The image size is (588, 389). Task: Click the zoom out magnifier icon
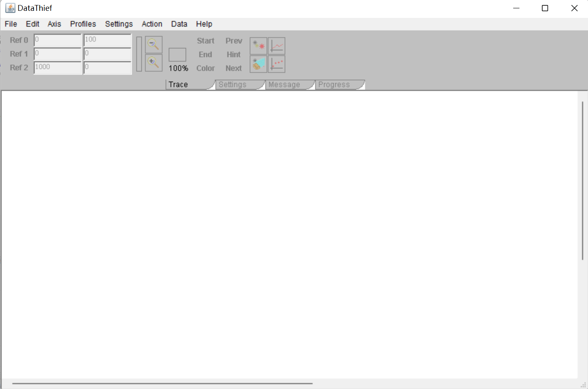point(154,45)
